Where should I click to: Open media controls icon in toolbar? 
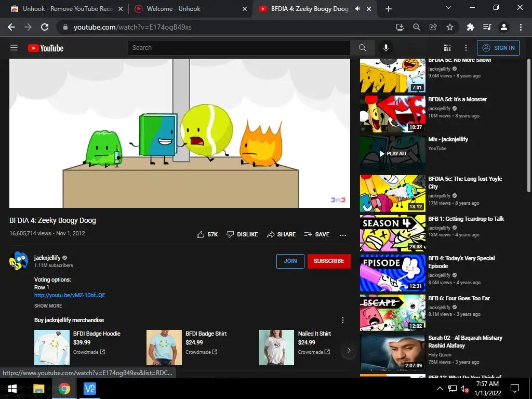pos(487,27)
